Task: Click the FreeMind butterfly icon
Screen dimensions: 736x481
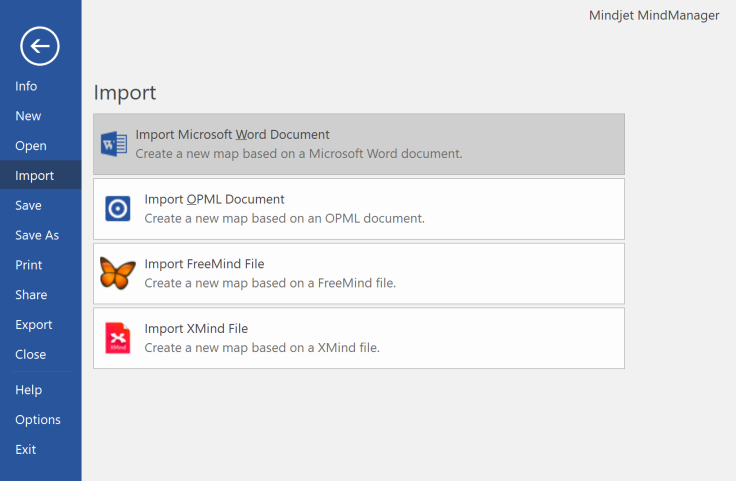Action: point(117,273)
